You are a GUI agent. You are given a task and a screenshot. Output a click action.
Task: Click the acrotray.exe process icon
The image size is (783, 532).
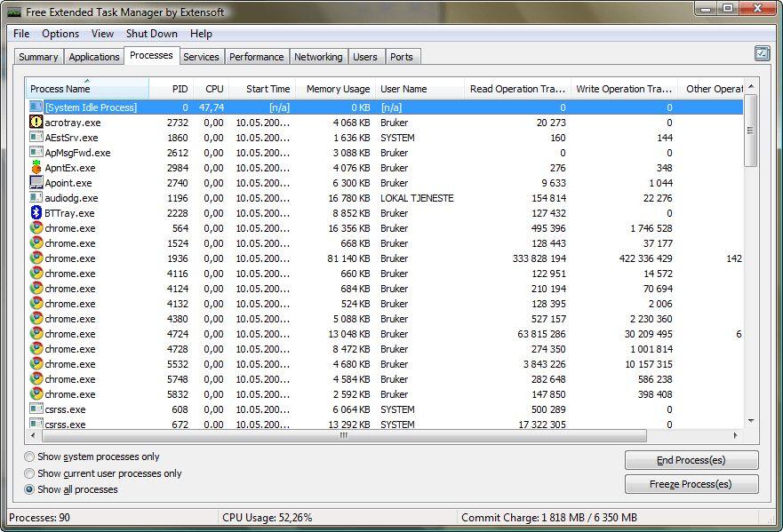pyautogui.click(x=36, y=123)
